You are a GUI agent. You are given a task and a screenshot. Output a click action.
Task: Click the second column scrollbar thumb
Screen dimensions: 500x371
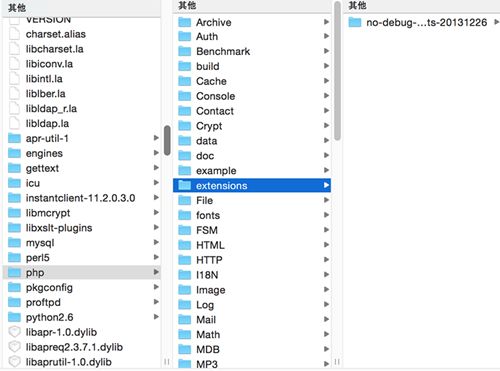337,71
